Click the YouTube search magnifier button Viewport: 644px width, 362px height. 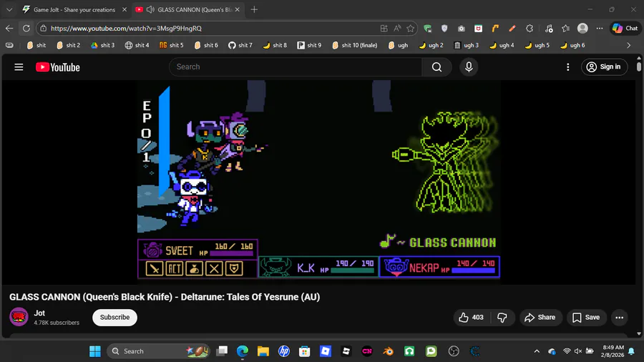point(436,67)
